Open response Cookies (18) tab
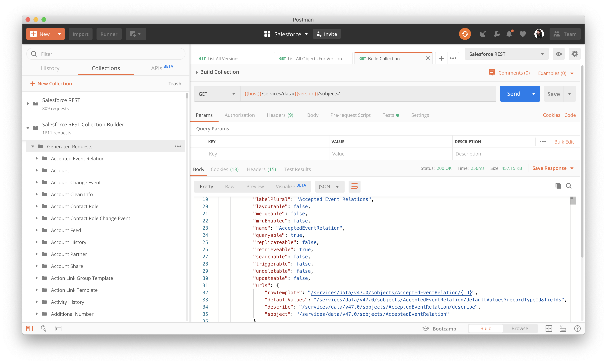607x364 pixels. pyautogui.click(x=224, y=169)
